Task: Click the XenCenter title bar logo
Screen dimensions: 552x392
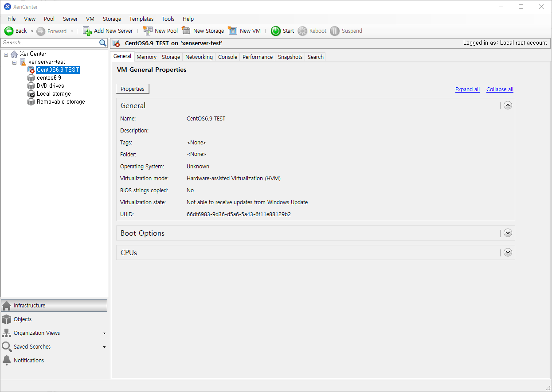Action: pyautogui.click(x=8, y=7)
